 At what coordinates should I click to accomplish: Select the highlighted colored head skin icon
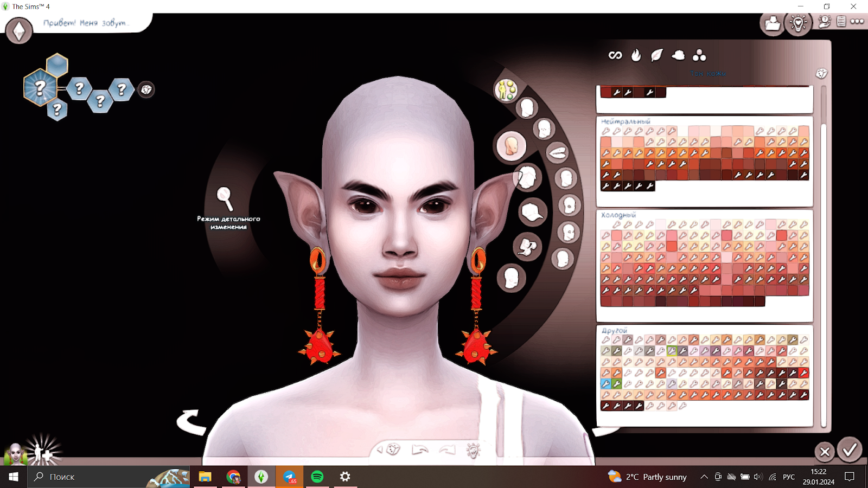click(511, 146)
